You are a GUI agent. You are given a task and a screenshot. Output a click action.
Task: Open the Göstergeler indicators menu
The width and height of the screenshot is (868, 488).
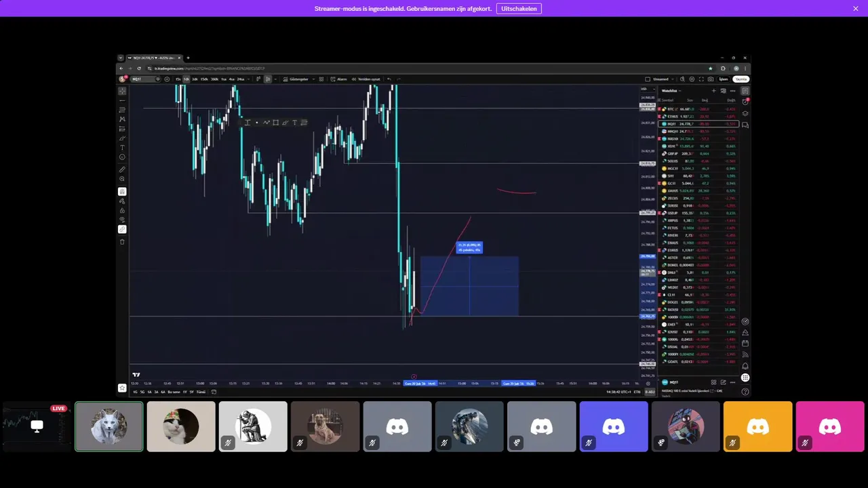pyautogui.click(x=296, y=79)
